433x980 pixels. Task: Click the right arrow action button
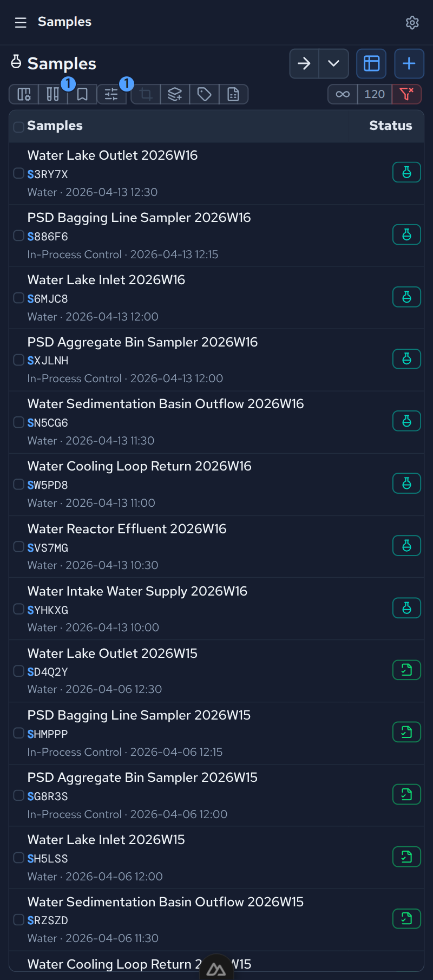[x=304, y=63]
